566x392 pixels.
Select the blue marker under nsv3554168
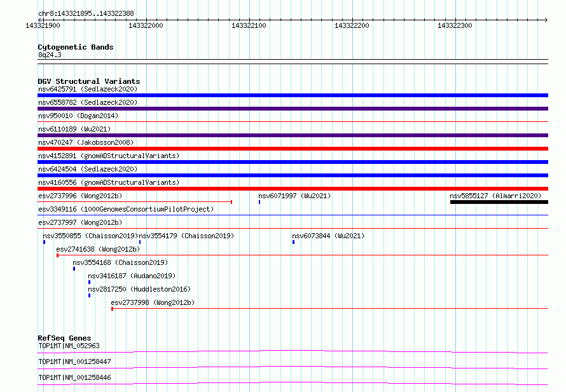[74, 269]
